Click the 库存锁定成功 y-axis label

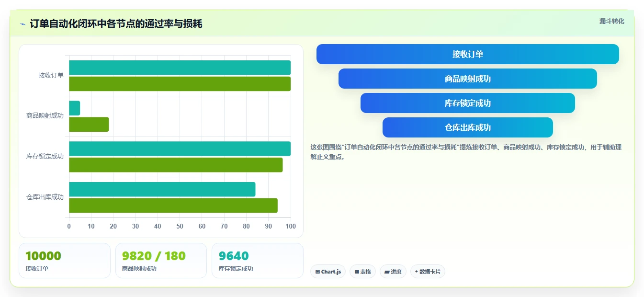click(45, 156)
